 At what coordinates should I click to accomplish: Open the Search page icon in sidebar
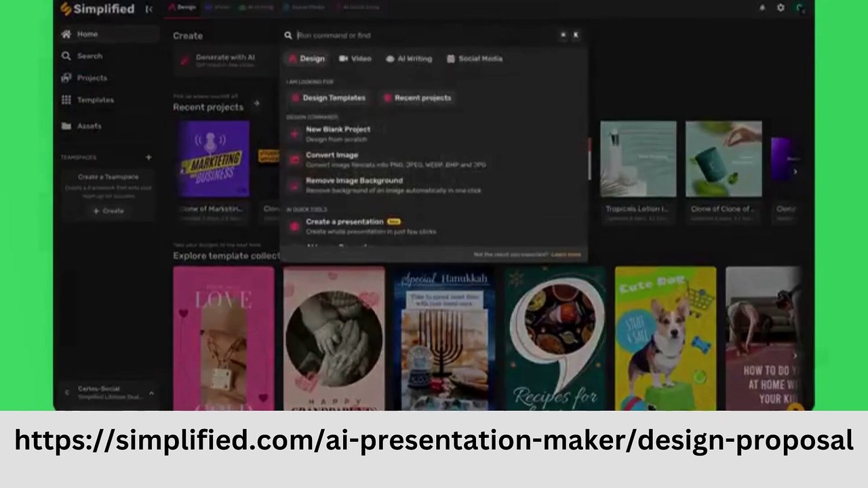pos(66,56)
